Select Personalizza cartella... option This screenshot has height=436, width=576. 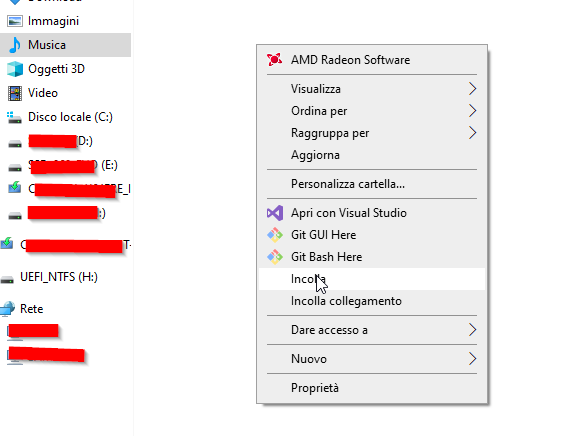(x=372, y=184)
